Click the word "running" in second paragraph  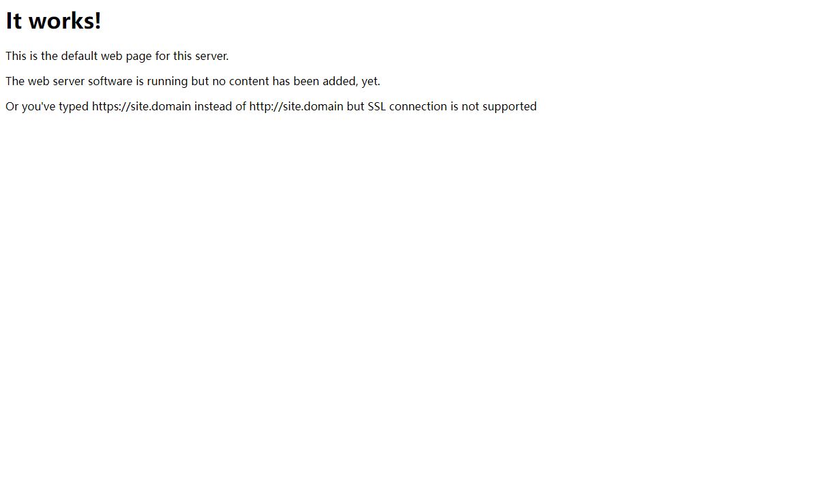coord(168,82)
